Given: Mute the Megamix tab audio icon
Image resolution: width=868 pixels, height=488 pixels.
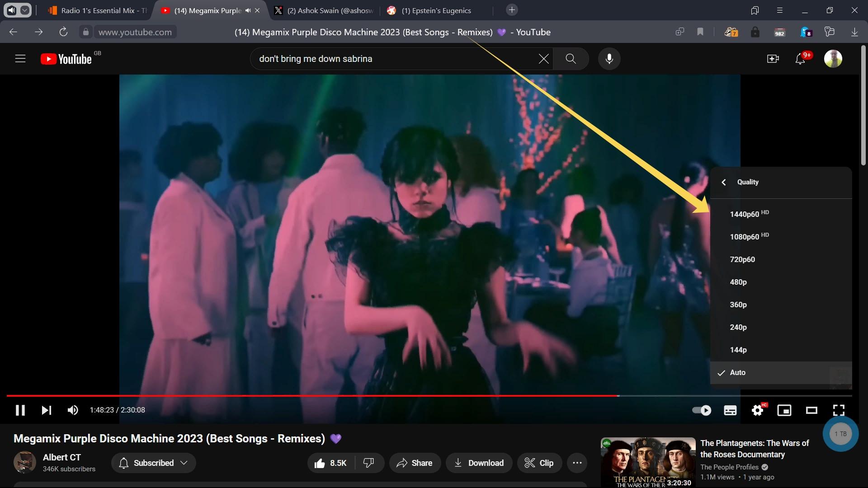Looking at the screenshot, I should (248, 10).
